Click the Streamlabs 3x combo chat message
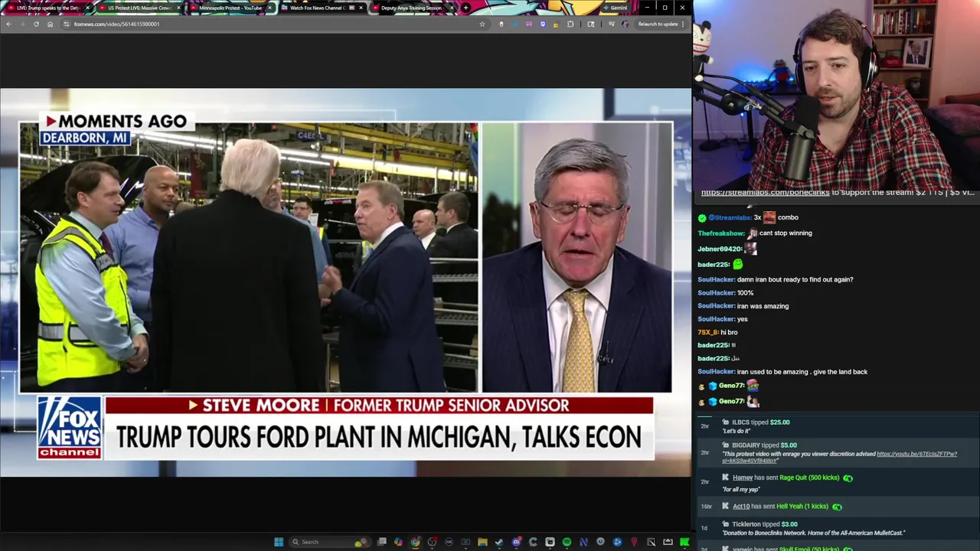The width and height of the screenshot is (980, 551). coord(749,217)
